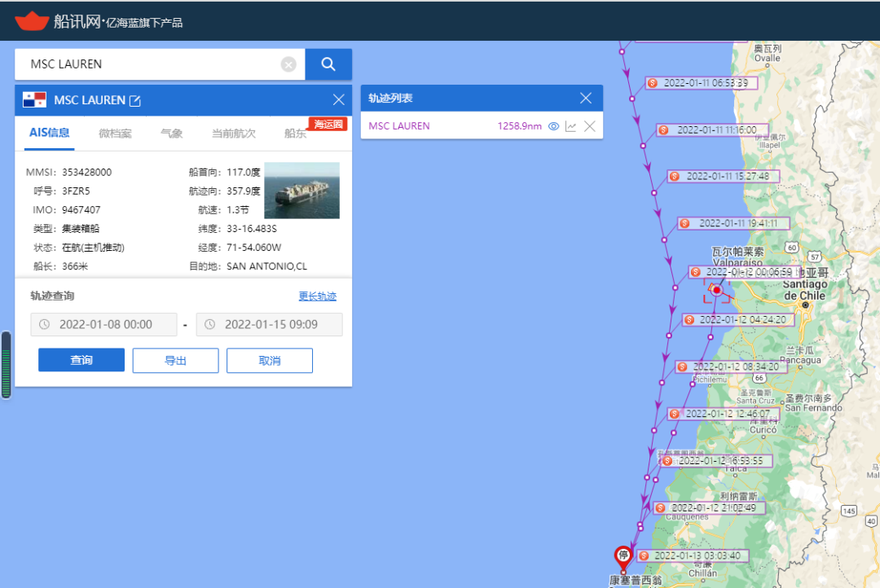Close the MSC LAUREN ship info panel
The width and height of the screenshot is (880, 588).
click(338, 100)
